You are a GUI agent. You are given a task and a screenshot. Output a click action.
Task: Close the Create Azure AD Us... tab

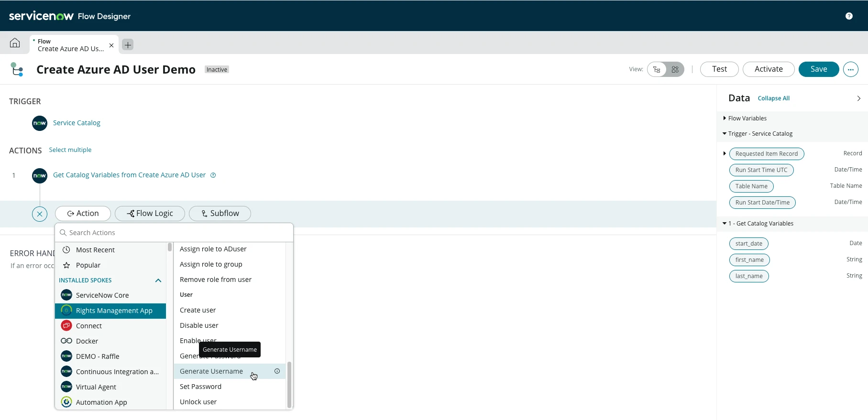coord(111,45)
